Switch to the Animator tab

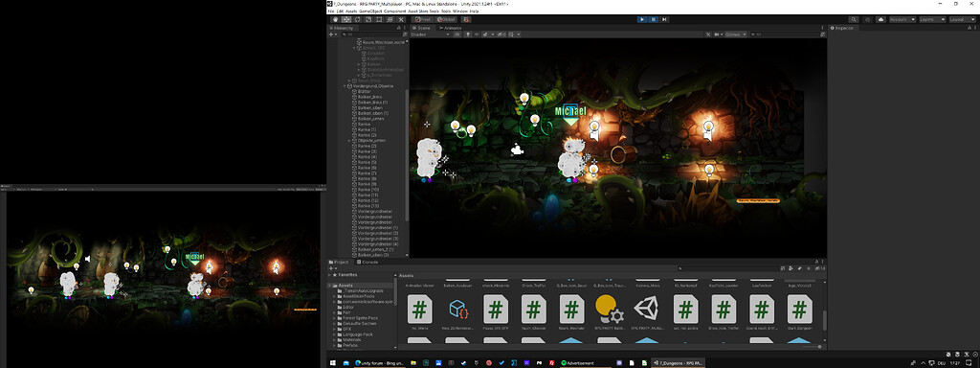(450, 28)
